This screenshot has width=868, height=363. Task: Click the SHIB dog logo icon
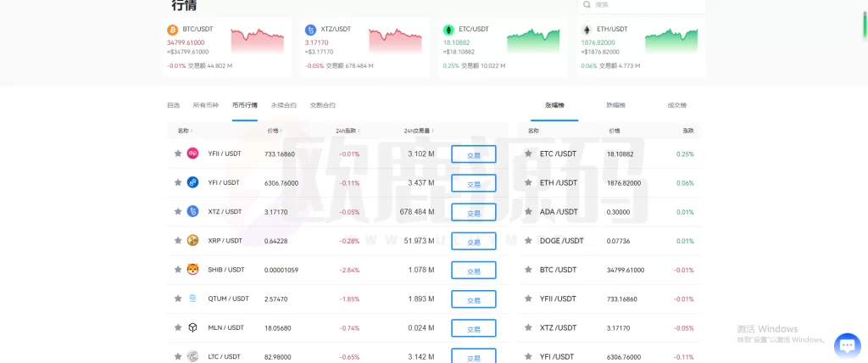pos(192,270)
